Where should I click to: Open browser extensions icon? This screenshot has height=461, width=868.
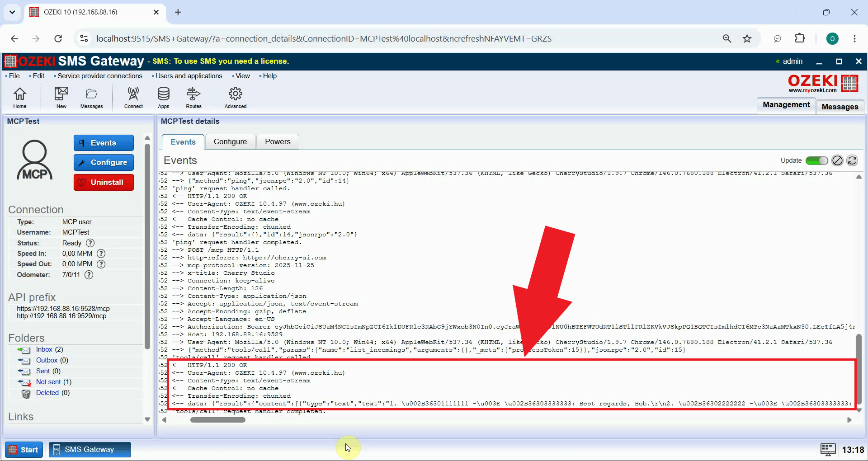[x=800, y=38]
